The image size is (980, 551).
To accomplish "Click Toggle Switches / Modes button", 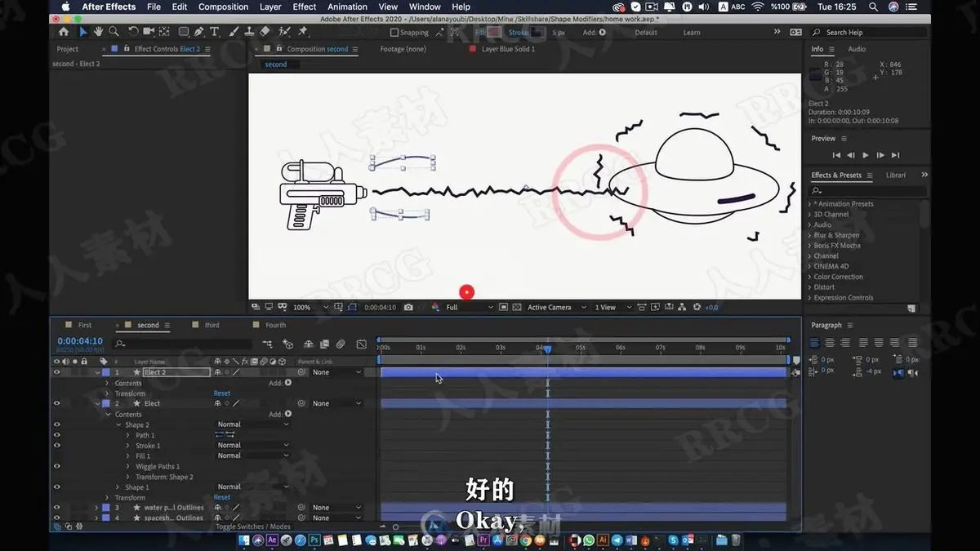I will 252,527.
